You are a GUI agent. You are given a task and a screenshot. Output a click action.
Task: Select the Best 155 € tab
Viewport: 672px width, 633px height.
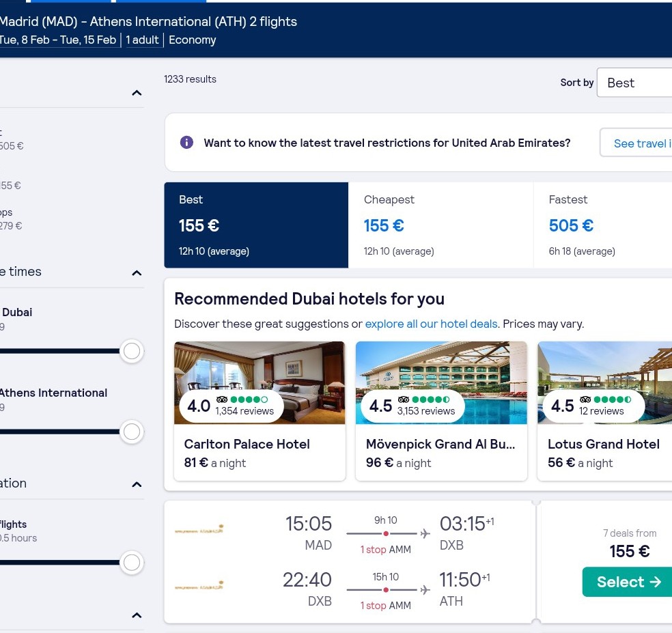pos(256,225)
